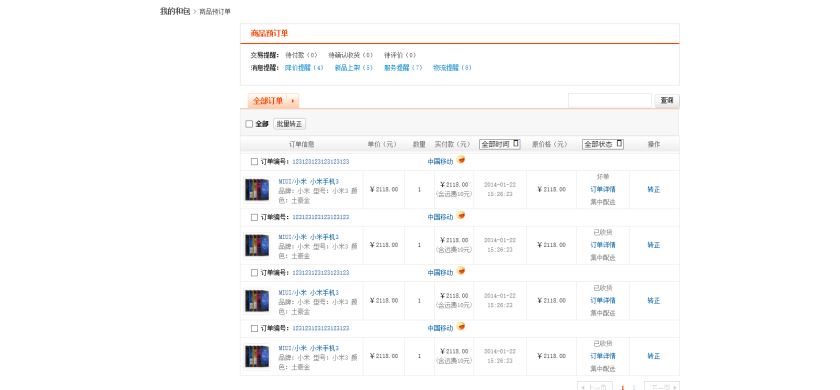Go to 我的和包 in breadcrumb
The height and width of the screenshot is (390, 840).
(175, 11)
